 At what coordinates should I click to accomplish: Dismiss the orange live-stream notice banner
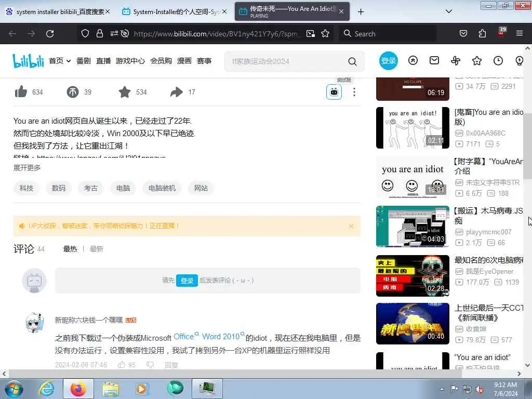(x=351, y=226)
